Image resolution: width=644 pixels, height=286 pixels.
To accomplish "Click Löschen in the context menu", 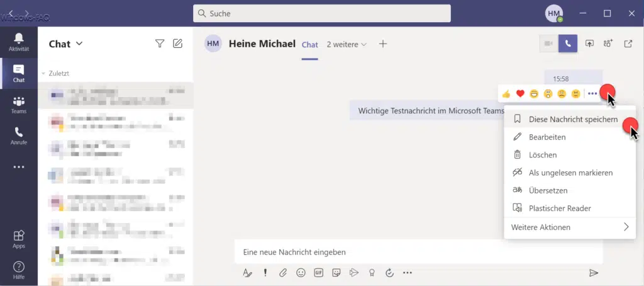I will pyautogui.click(x=542, y=155).
